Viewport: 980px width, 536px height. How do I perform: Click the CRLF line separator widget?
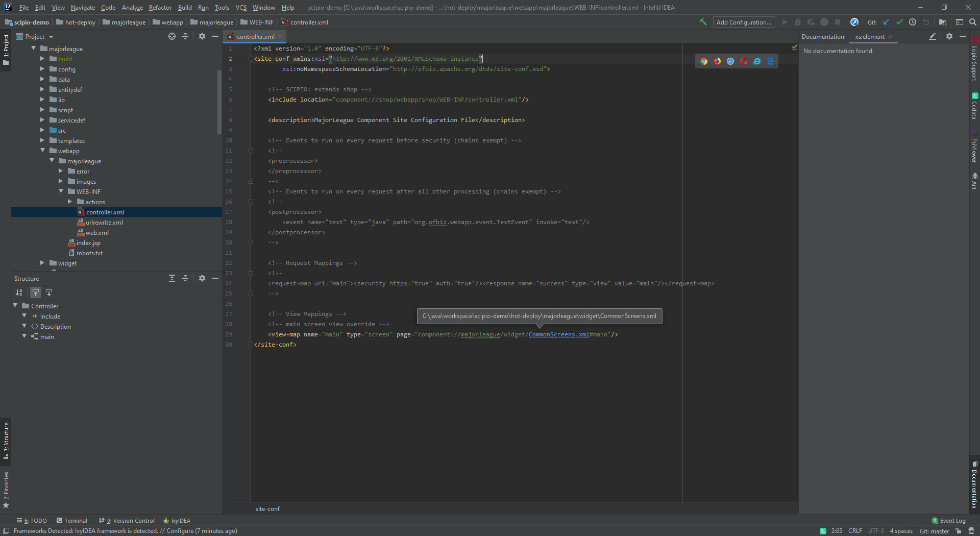click(x=855, y=531)
